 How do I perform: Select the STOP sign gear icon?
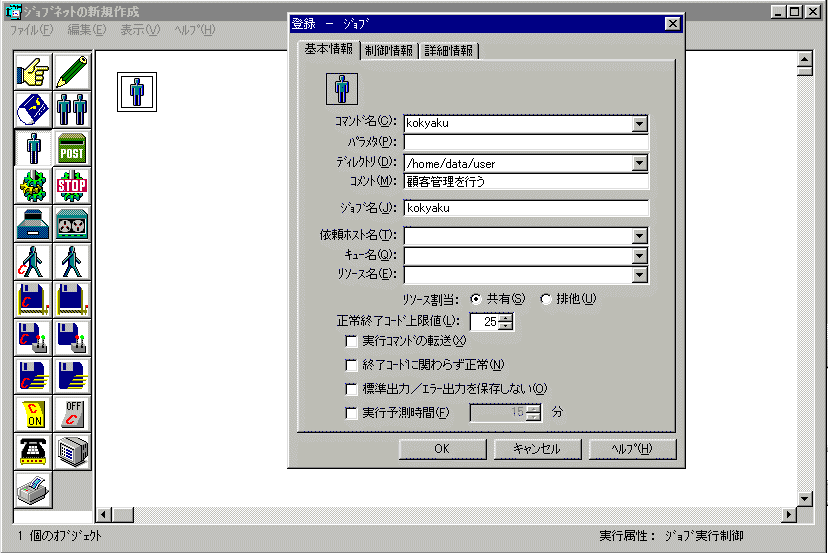click(x=72, y=186)
